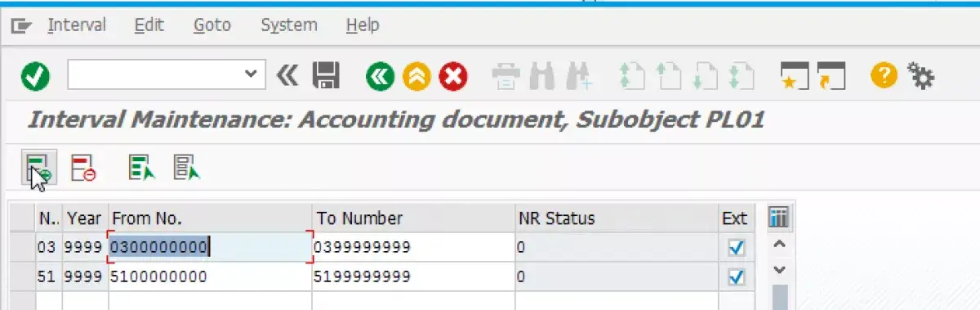Open the Edit menu
The height and width of the screenshot is (310, 980).
click(149, 25)
